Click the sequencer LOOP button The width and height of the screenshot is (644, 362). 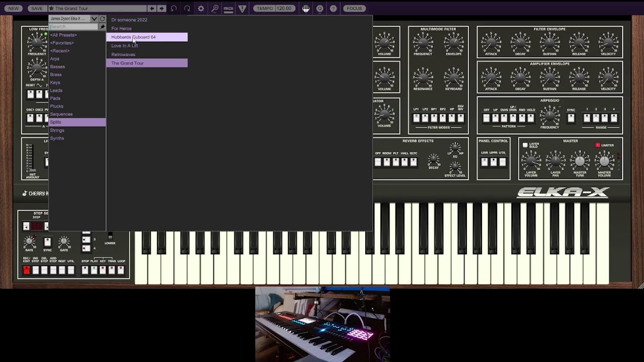coord(121,270)
